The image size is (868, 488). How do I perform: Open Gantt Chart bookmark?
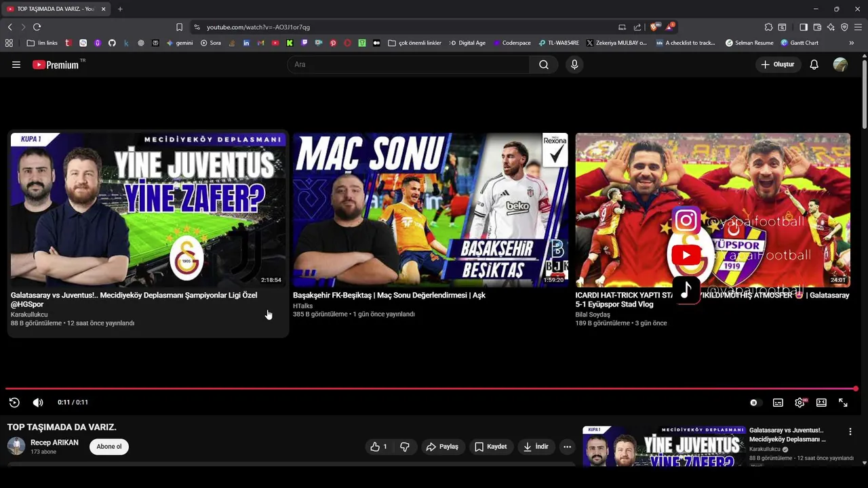pos(800,43)
